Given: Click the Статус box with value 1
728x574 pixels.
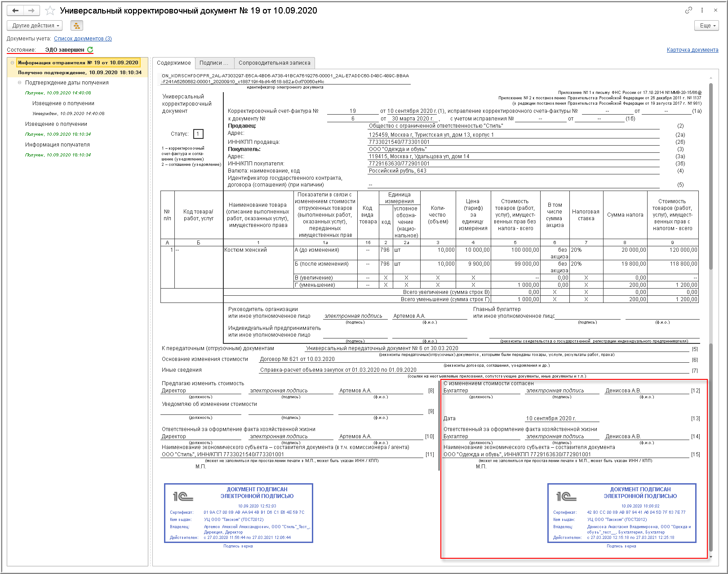Looking at the screenshot, I should [x=198, y=134].
